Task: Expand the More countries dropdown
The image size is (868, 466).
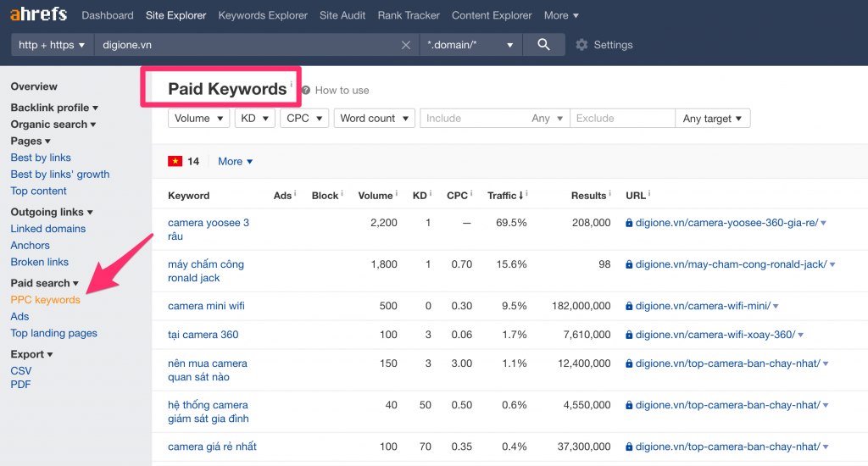Action: coord(236,162)
